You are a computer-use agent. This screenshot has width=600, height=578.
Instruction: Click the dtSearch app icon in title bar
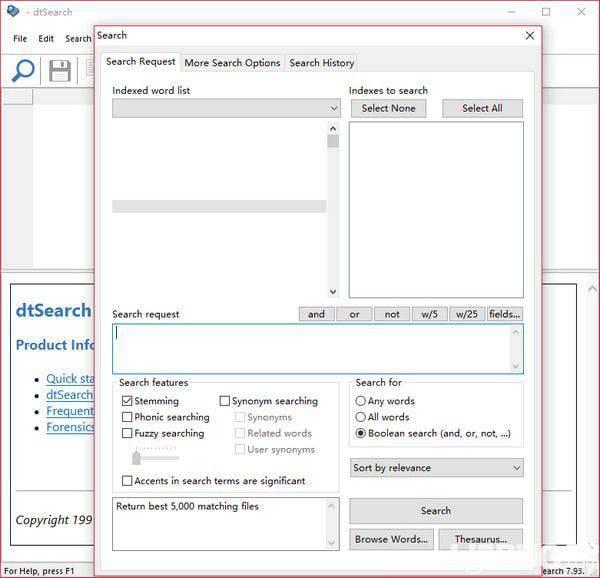click(13, 11)
